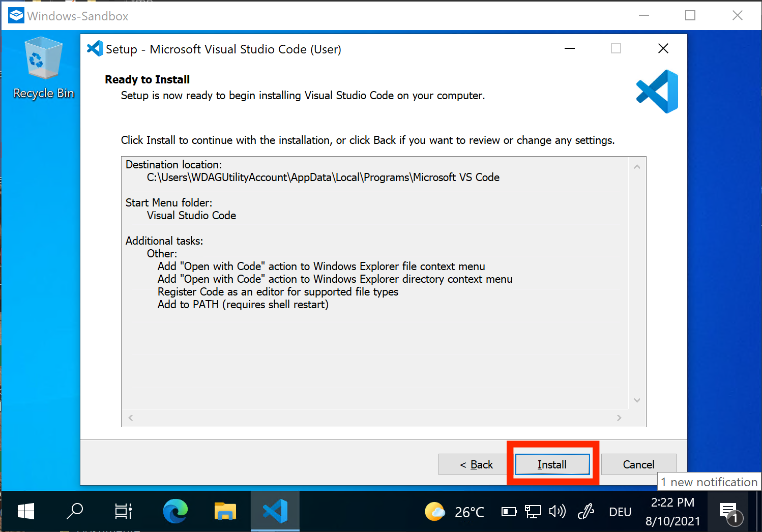Open taskbar search magnifier

75,511
